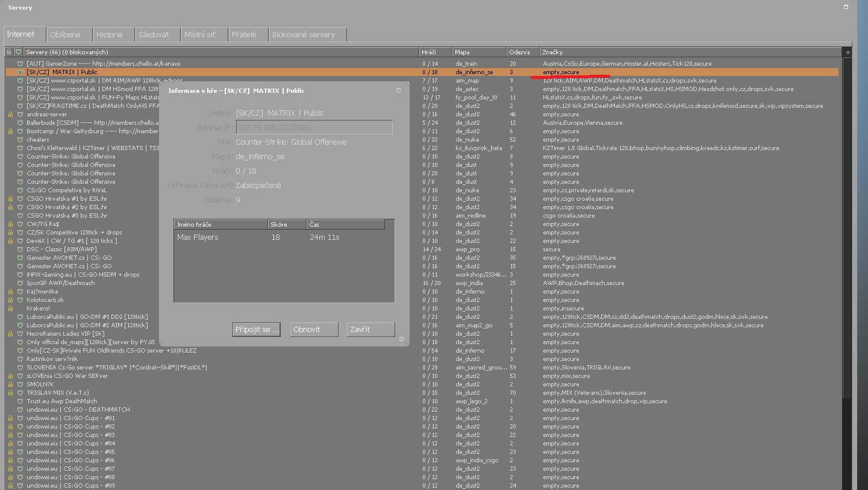
Task: Sort players by Skóre header
Action: tap(287, 224)
